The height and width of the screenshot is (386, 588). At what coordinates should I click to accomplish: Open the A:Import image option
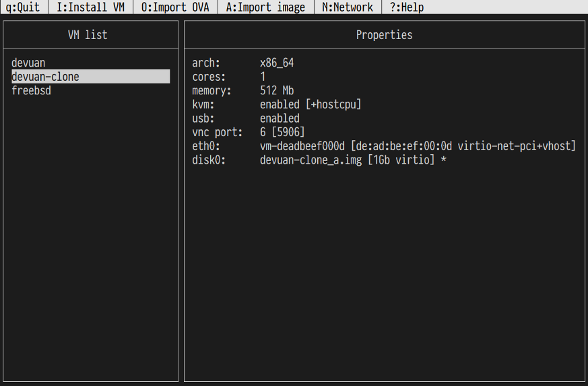coord(265,7)
